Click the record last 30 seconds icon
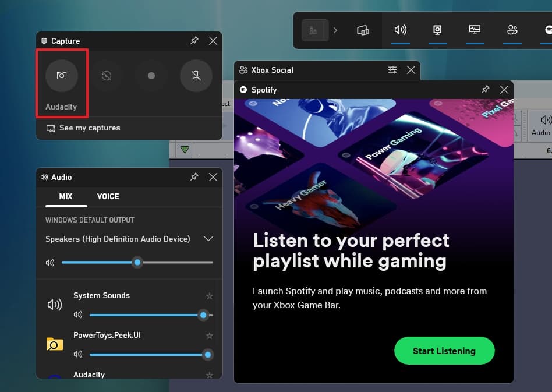This screenshot has height=392, width=552. click(x=106, y=76)
